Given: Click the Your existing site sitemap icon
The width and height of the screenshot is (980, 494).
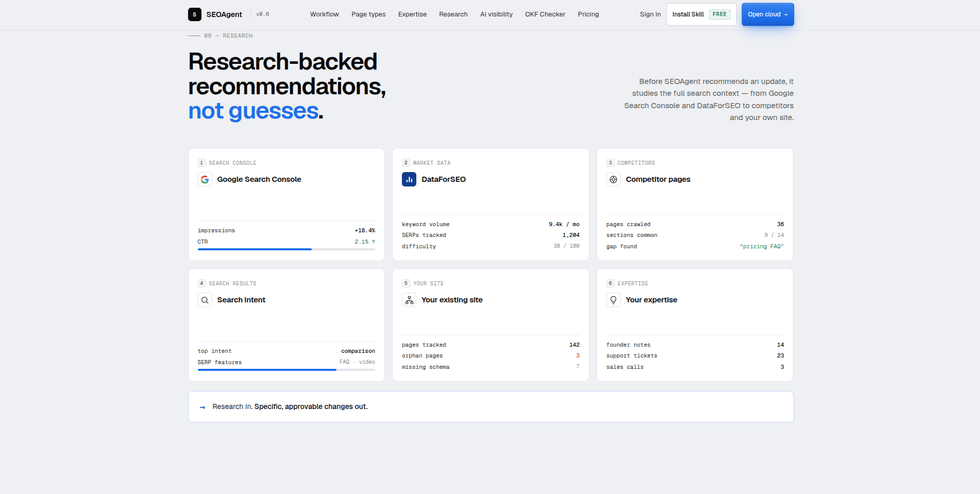Looking at the screenshot, I should (x=409, y=300).
